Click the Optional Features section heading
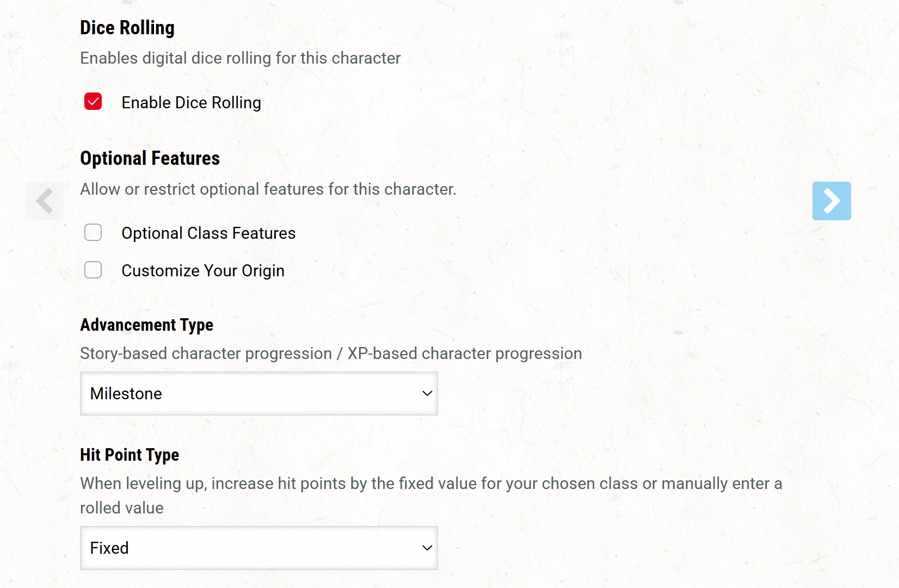This screenshot has width=899, height=588. [x=150, y=158]
